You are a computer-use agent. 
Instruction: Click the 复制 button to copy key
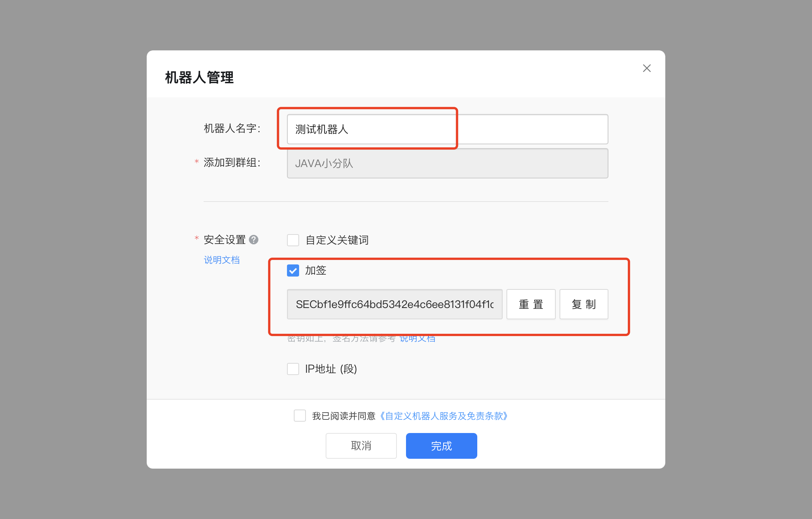coord(584,304)
